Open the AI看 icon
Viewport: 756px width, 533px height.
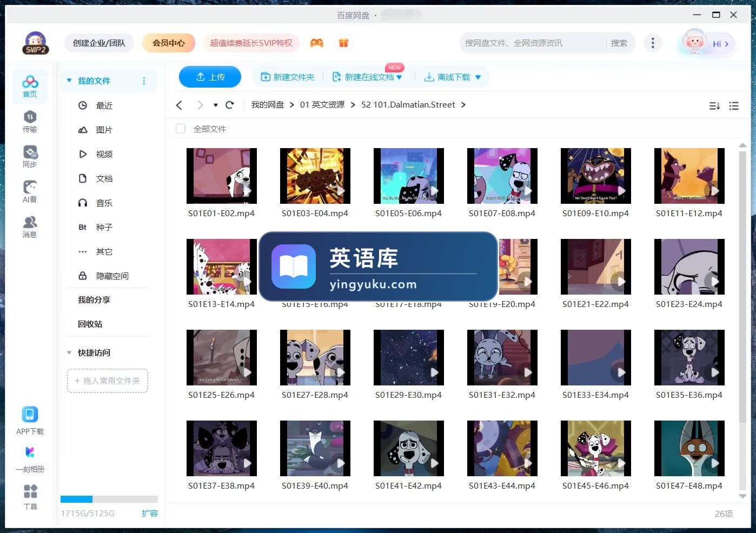point(30,192)
